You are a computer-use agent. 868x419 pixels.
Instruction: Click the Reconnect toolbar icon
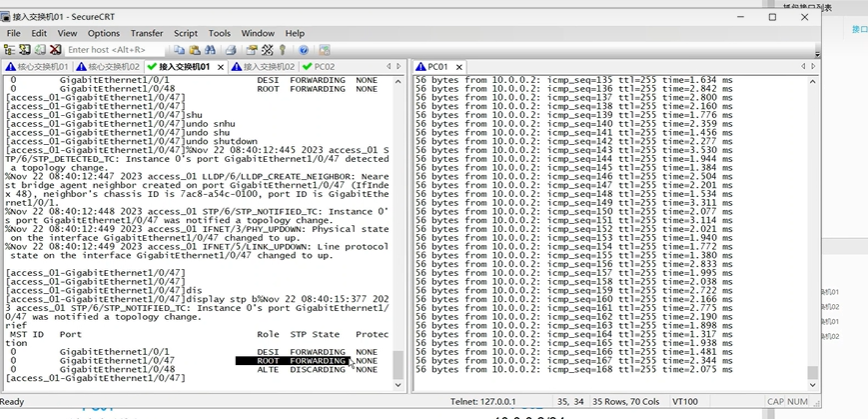pyautogui.click(x=40, y=50)
